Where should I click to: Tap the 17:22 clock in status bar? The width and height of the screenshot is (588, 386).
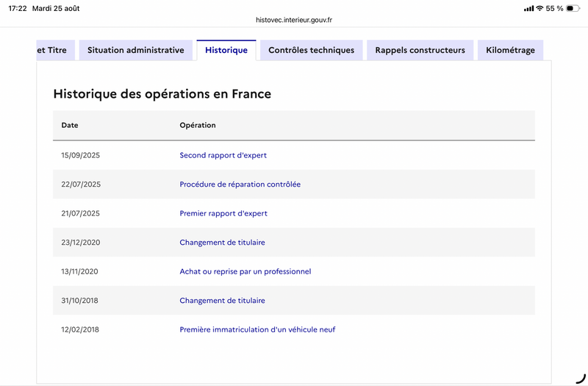point(18,8)
